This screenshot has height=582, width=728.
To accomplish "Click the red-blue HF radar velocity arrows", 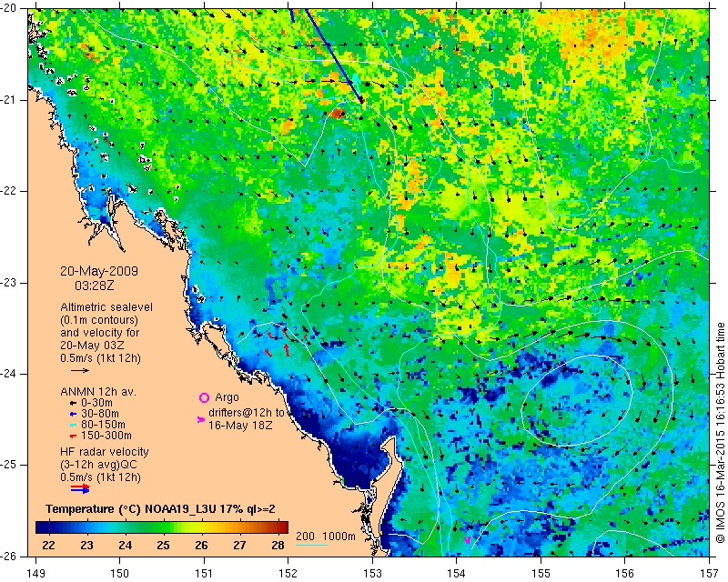I will [x=80, y=488].
